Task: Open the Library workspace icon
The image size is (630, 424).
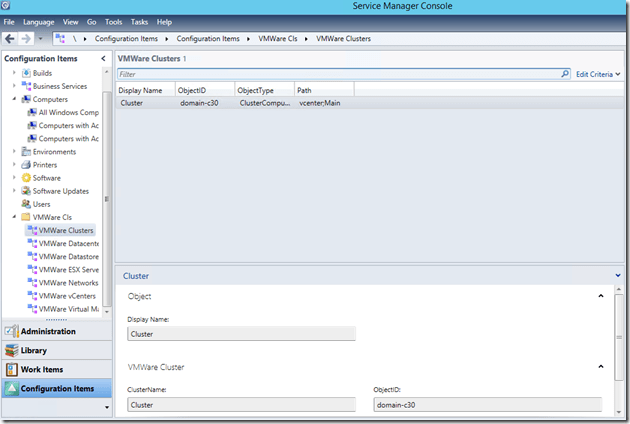Action: (11, 351)
